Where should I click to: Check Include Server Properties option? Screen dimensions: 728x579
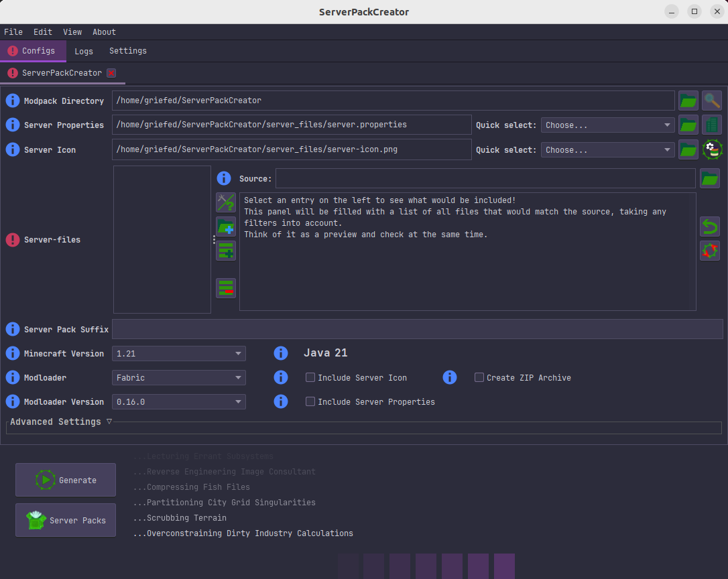310,401
